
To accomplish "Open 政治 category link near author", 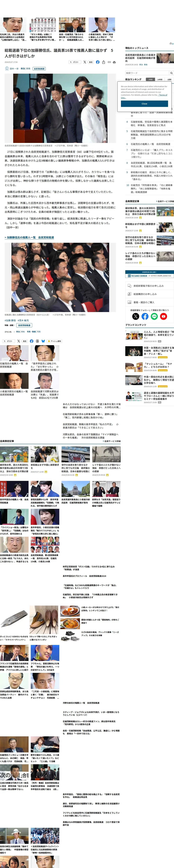I will click(23, 68).
